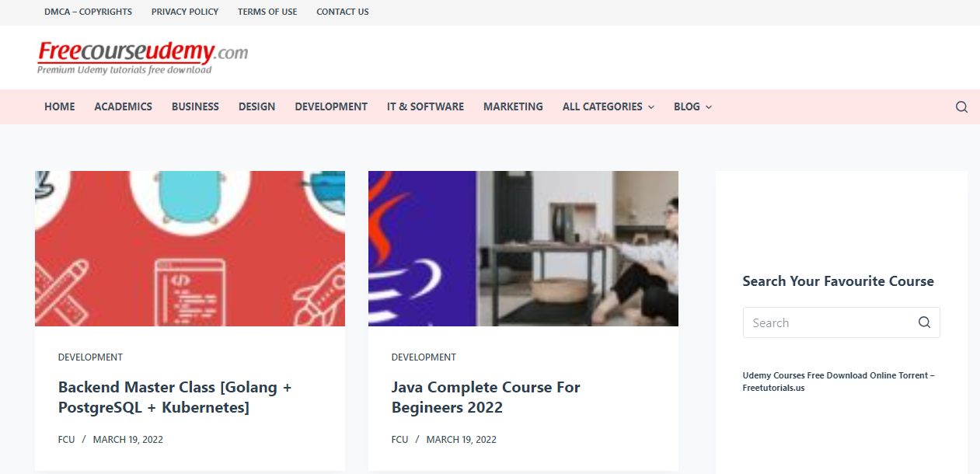
Task: Open Java Complete Course For Beginners 2022
Action: tap(486, 397)
